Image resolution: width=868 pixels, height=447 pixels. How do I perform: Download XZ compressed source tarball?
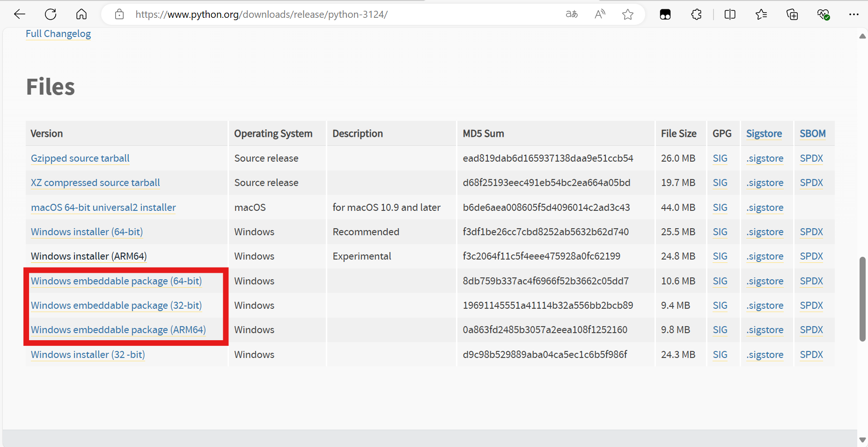(x=95, y=183)
